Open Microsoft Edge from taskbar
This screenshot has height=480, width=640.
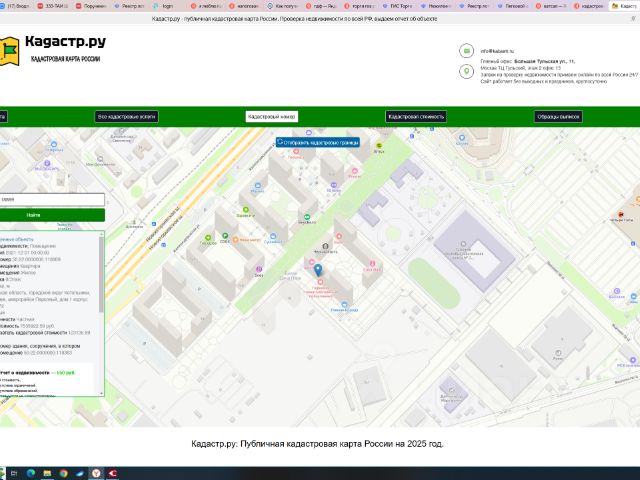pyautogui.click(x=31, y=473)
